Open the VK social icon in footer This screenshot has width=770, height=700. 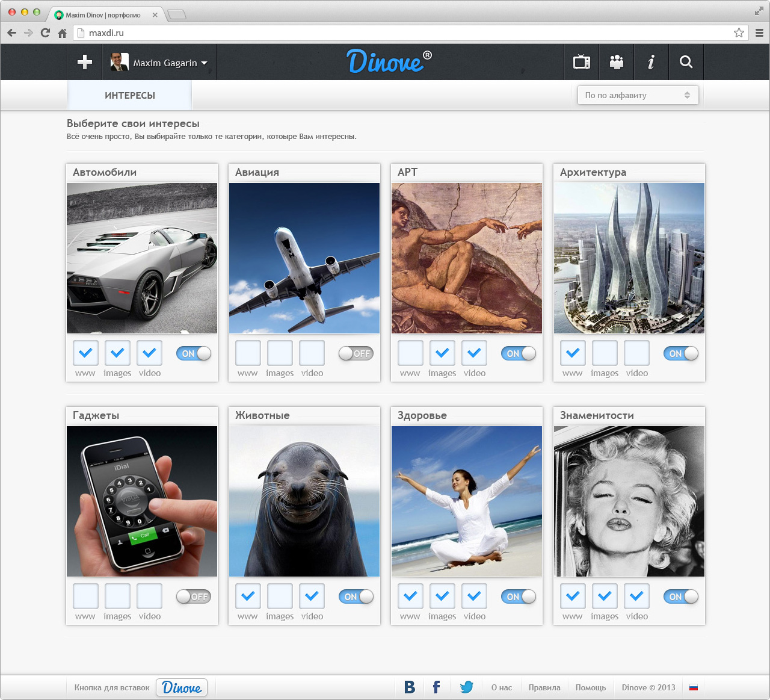click(410, 687)
